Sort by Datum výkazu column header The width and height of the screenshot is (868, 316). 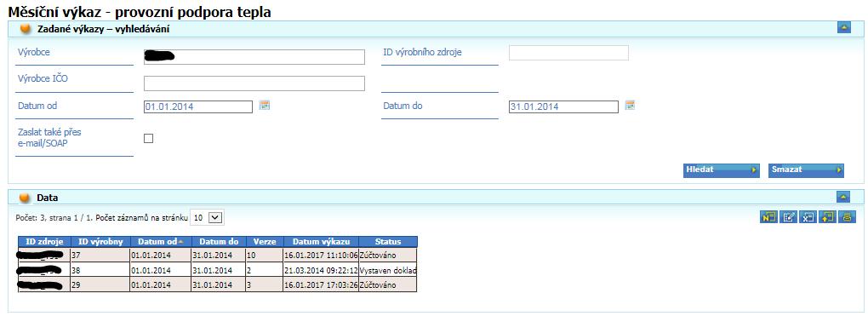tap(321, 242)
